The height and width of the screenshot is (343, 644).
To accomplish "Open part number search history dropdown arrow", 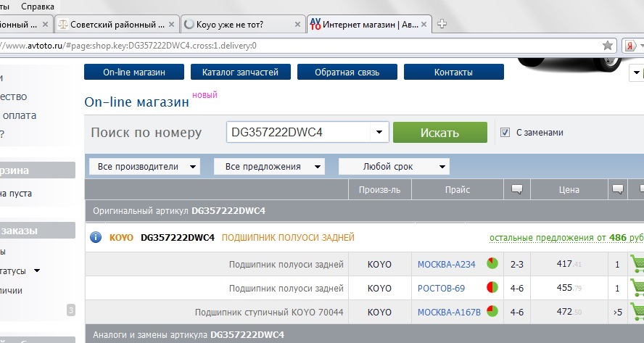I will click(379, 133).
